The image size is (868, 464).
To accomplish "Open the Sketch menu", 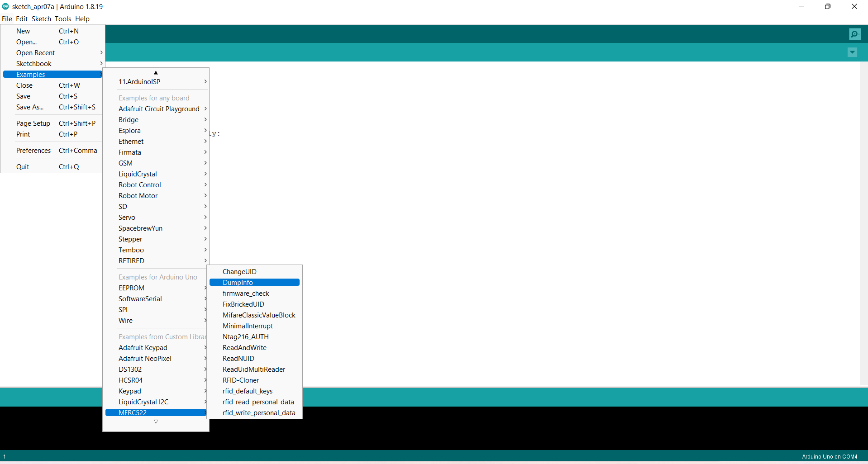I will pos(41,19).
